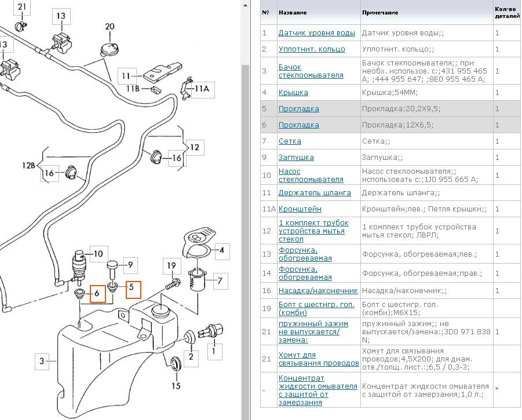The image size is (522, 420).
Task: Select callout 7 beside the strainer
Action: [220, 282]
